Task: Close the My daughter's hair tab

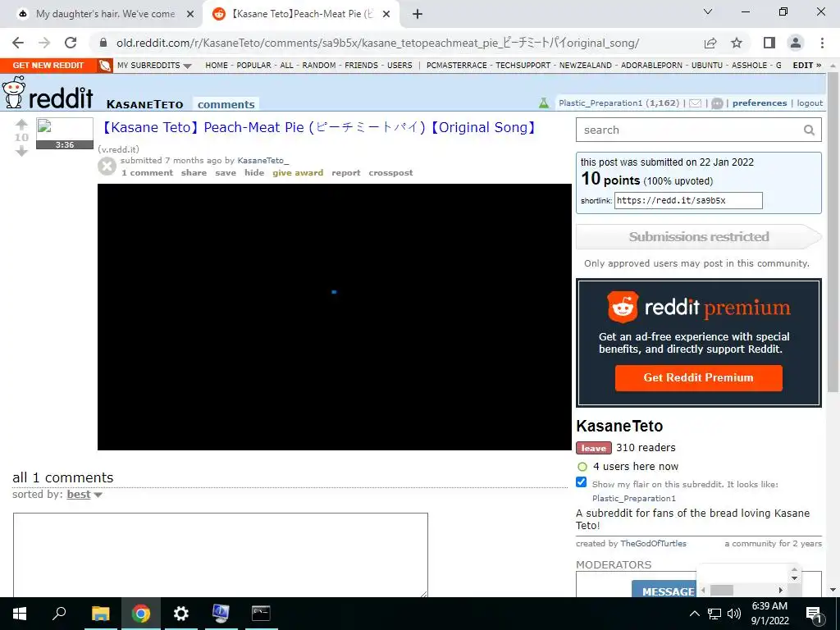Action: [190, 15]
